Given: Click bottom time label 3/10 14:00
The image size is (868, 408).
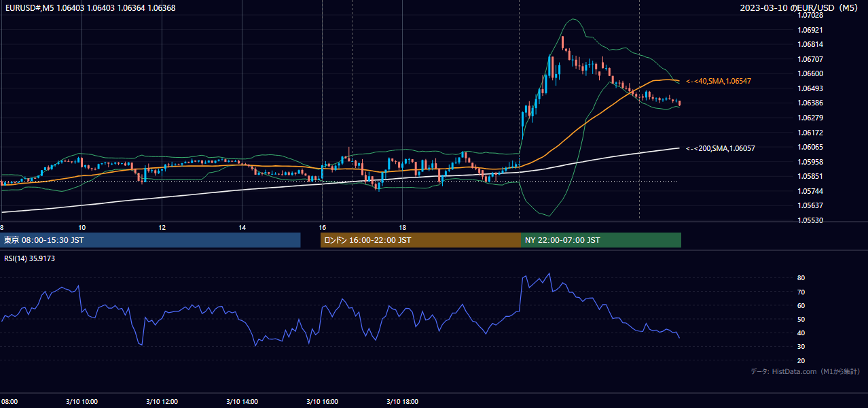Looking at the screenshot, I should click(x=242, y=402).
